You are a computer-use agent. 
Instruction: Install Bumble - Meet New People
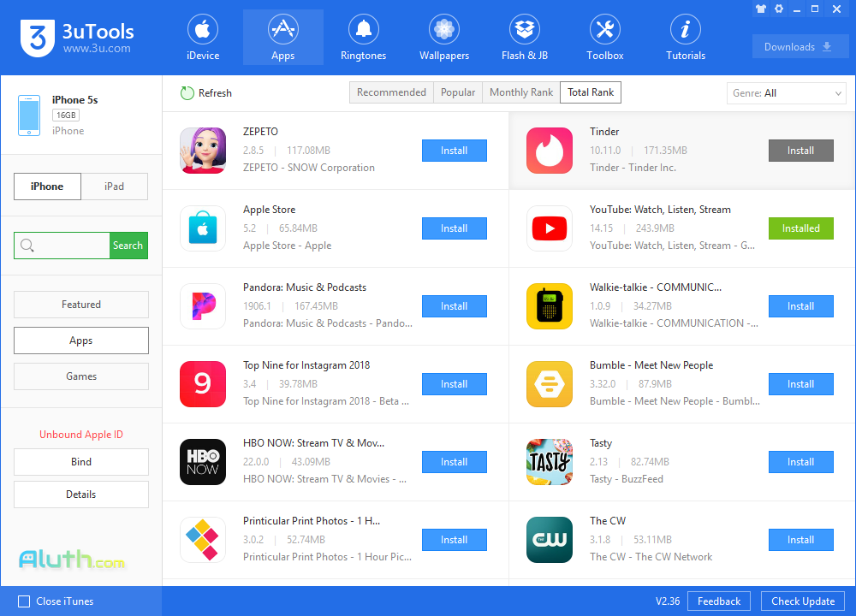[x=801, y=384]
